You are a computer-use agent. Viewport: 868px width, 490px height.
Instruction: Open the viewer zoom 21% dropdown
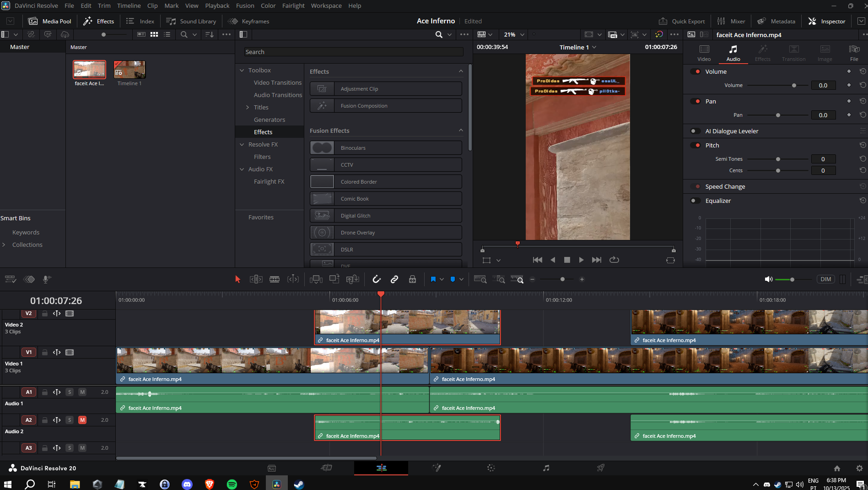pos(514,34)
